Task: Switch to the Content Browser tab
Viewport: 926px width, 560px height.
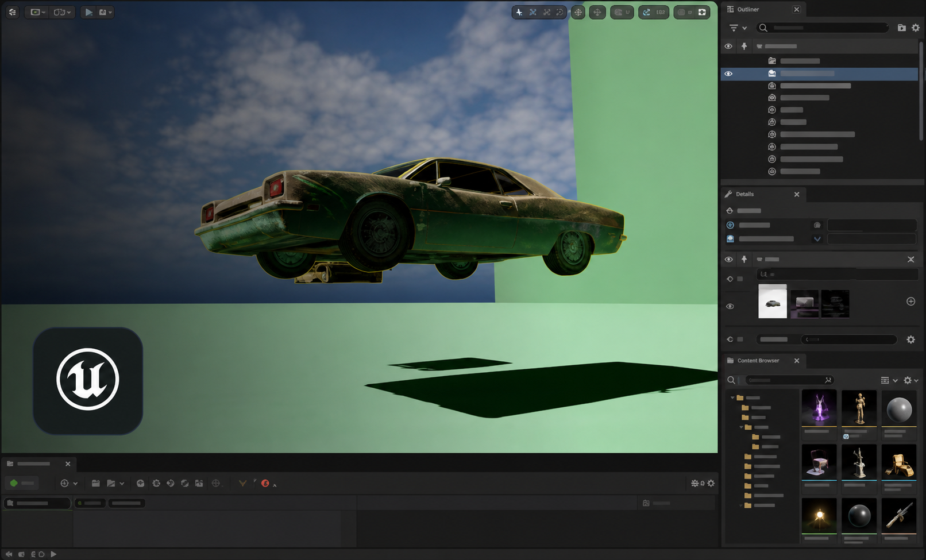Action: [x=758, y=361]
